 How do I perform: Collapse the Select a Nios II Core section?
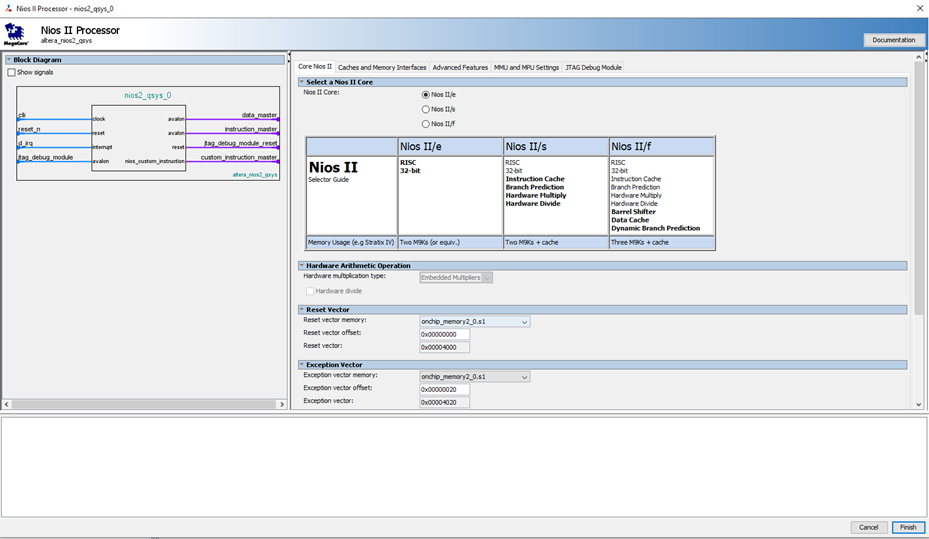[x=302, y=82]
